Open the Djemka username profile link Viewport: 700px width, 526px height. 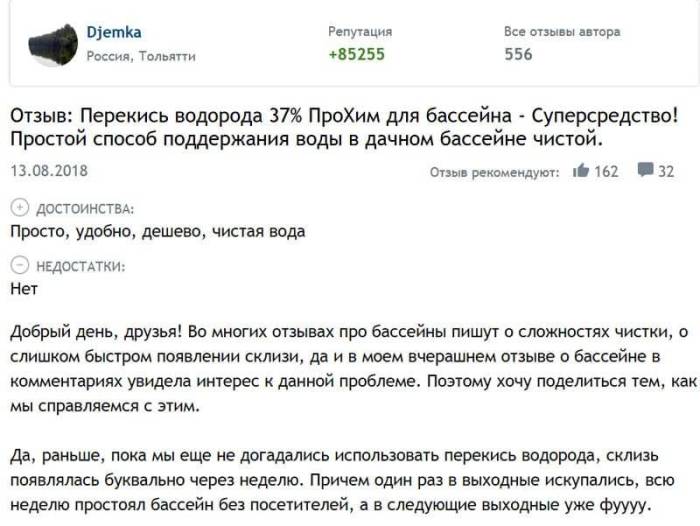point(114,33)
